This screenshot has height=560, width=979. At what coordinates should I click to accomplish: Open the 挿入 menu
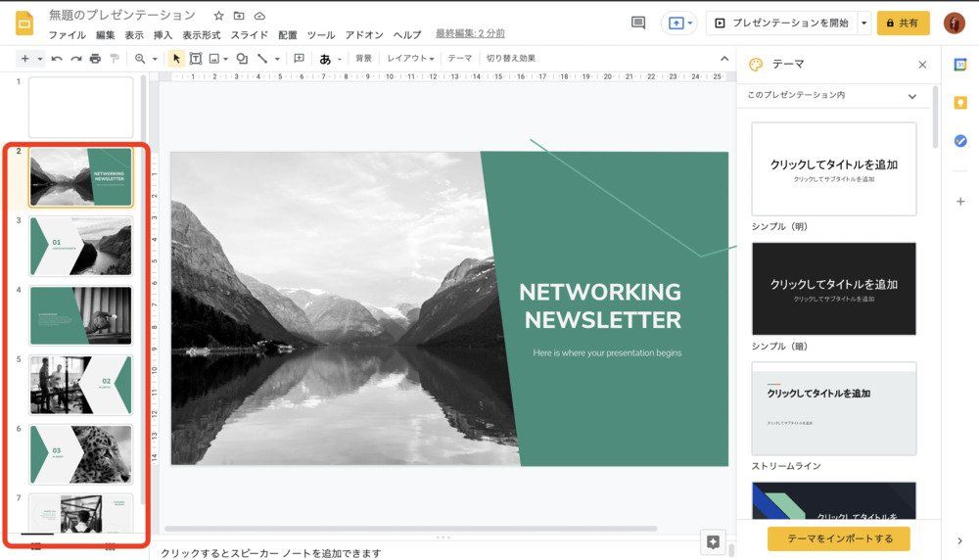[x=163, y=34]
